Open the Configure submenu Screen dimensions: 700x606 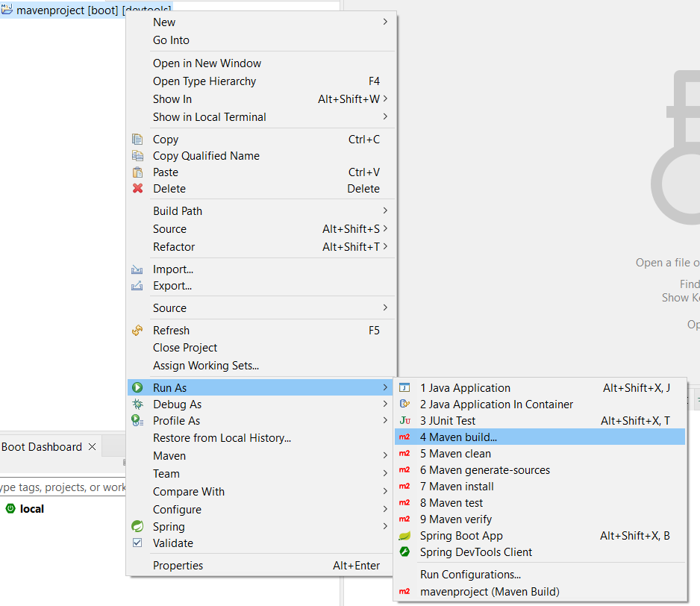click(261, 510)
